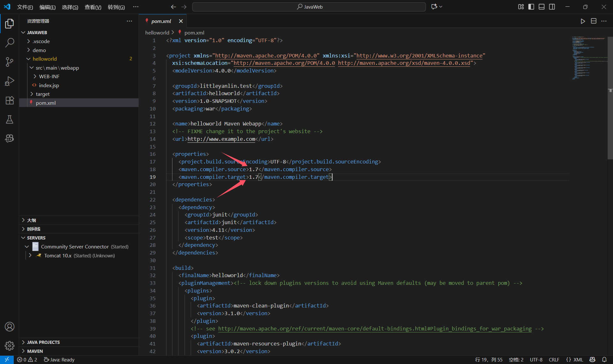Open the Source Control view
The image size is (613, 364).
pos(10,62)
